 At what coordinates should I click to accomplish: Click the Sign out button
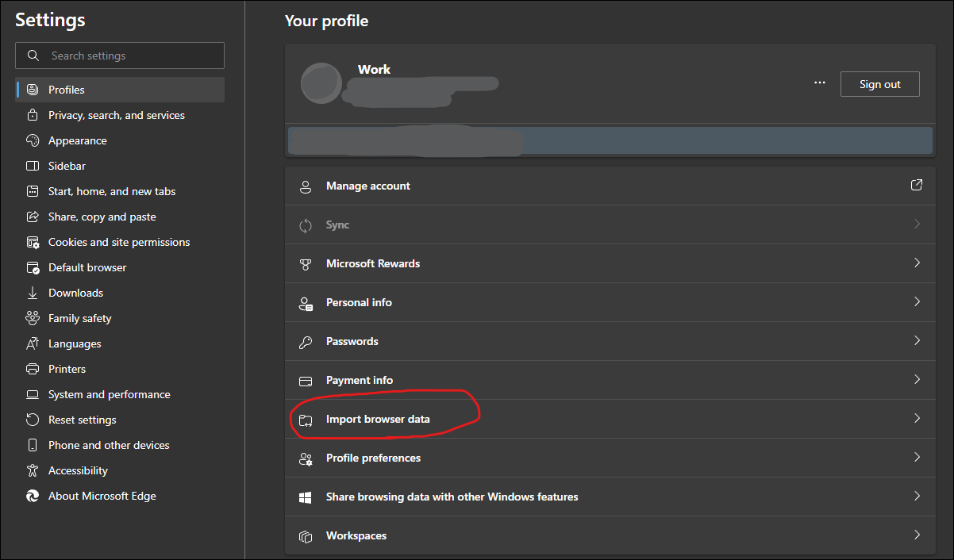tap(880, 84)
